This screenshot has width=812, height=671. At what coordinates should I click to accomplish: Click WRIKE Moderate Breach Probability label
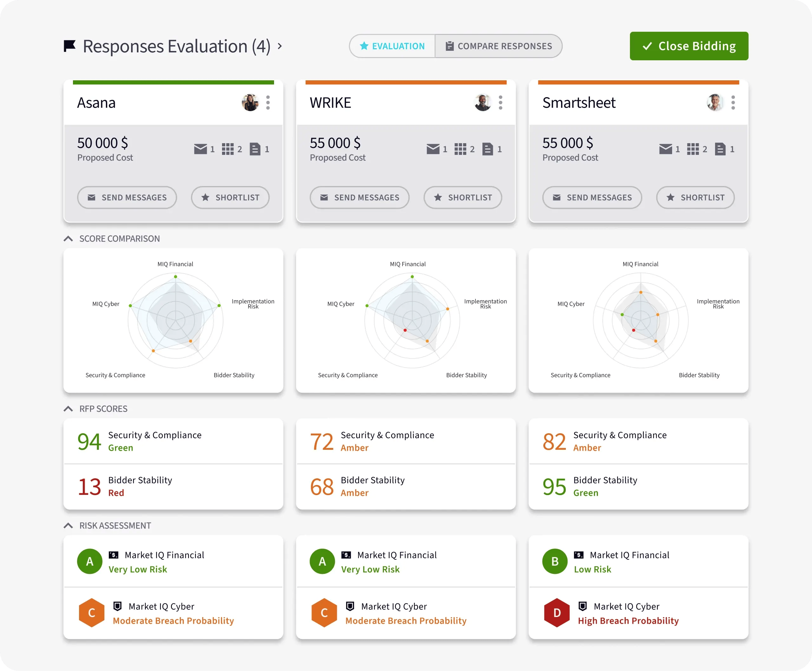406,621
